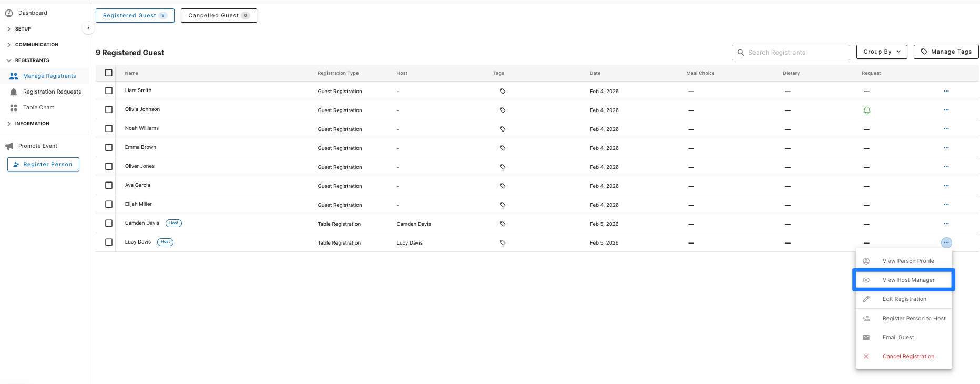The height and width of the screenshot is (384, 980).
Task: Open the Group By dropdown
Action: tap(882, 52)
